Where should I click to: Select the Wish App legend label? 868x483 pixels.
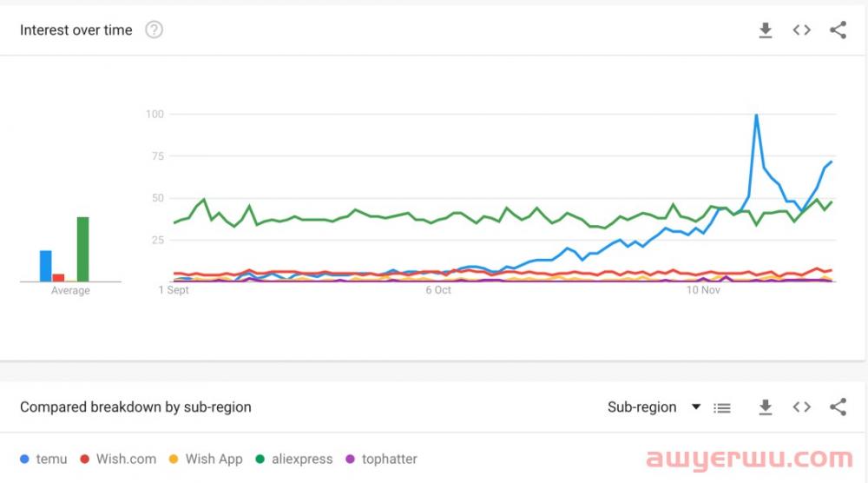[x=214, y=459]
